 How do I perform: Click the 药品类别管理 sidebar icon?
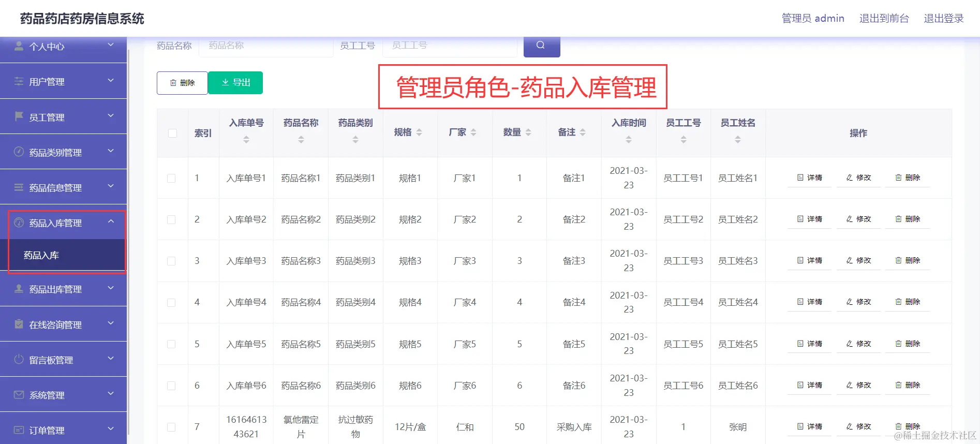[x=19, y=152]
